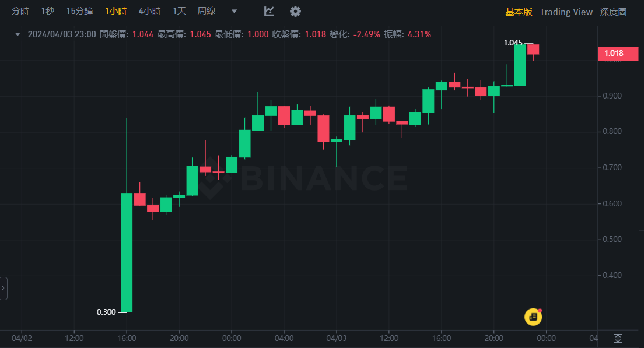644x348 pixels.
Task: Switch to 深度圖 depth chart
Action: 613,12
